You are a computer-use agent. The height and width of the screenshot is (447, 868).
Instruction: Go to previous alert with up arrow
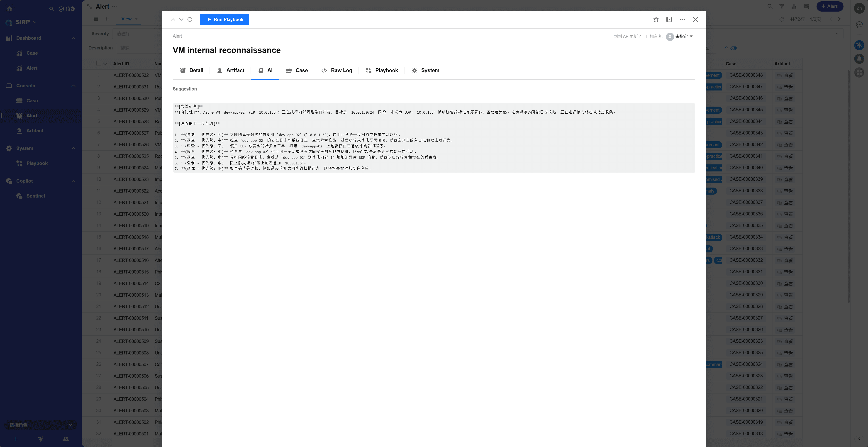click(x=173, y=20)
